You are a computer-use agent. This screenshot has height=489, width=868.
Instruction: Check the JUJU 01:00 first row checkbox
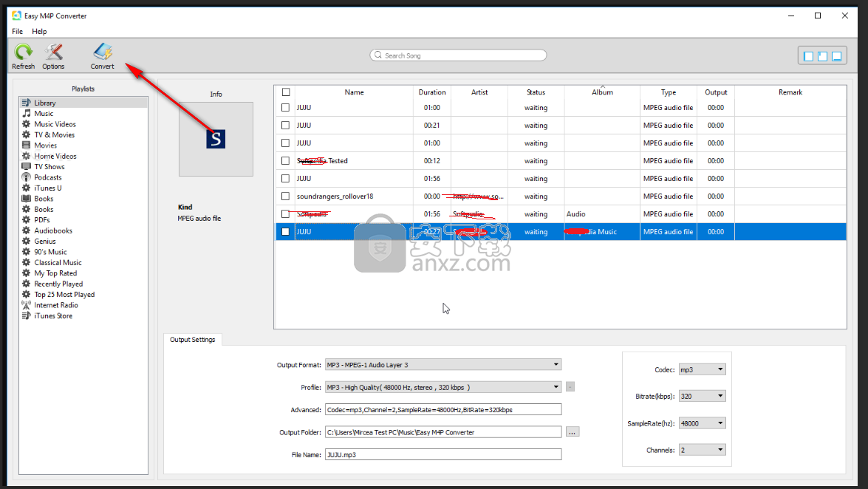tap(286, 107)
